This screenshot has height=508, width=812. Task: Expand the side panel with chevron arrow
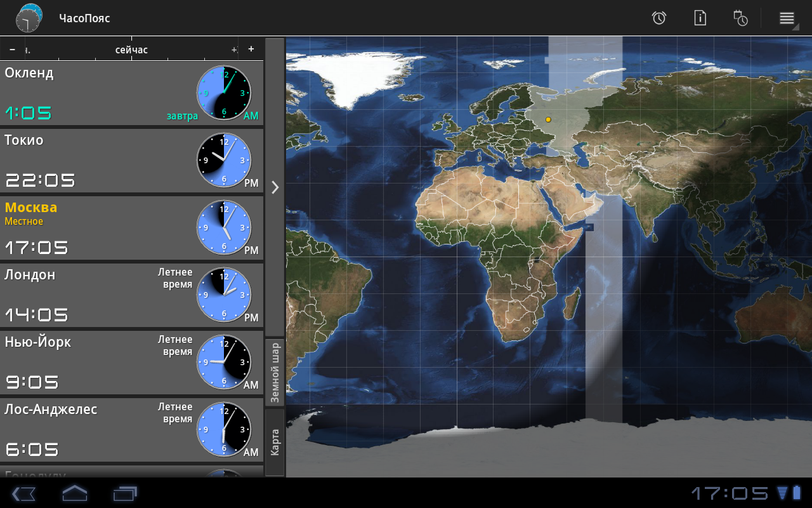[275, 187]
